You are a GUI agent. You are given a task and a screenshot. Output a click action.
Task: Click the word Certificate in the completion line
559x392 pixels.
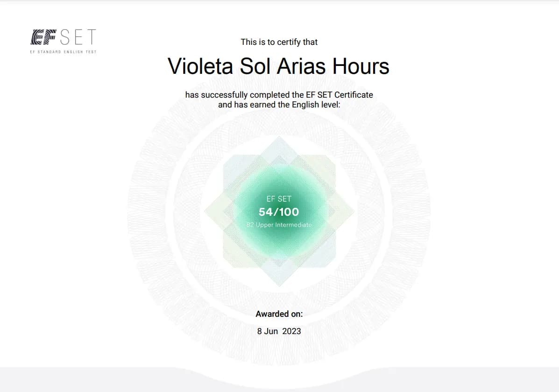(x=354, y=95)
